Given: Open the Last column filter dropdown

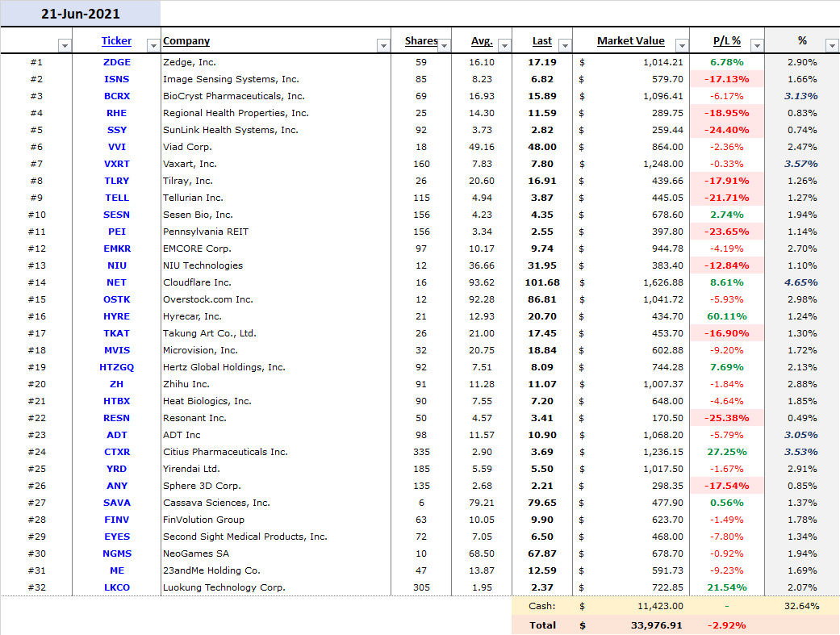Looking at the screenshot, I should coord(565,45).
